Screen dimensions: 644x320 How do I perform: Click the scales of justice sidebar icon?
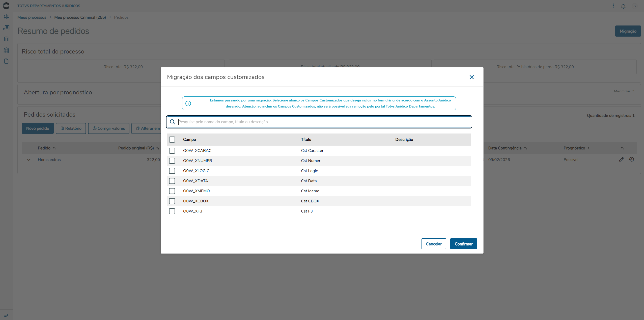pyautogui.click(x=6, y=17)
